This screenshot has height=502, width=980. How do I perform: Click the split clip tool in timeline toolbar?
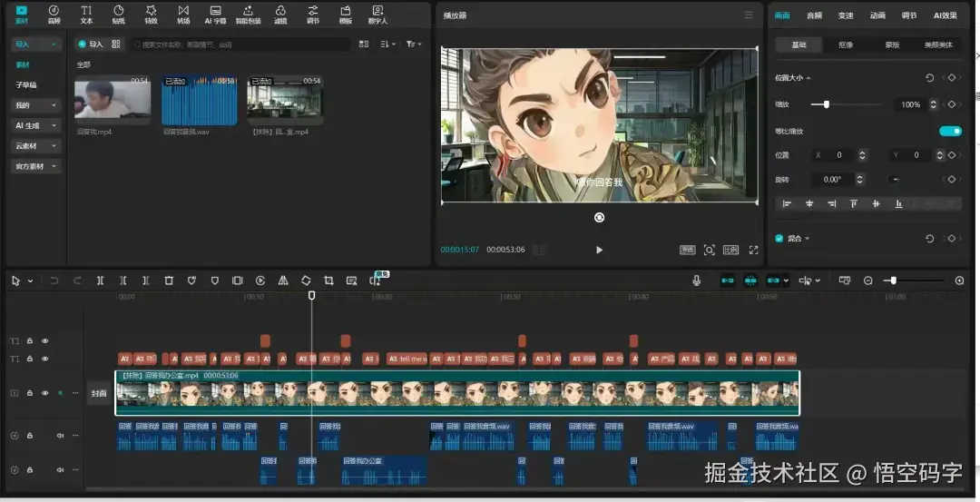click(100, 281)
